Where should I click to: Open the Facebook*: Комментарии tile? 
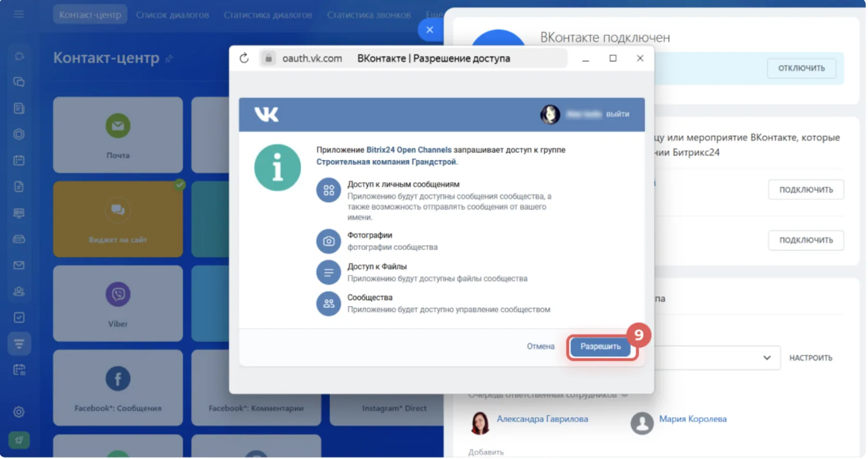point(256,388)
